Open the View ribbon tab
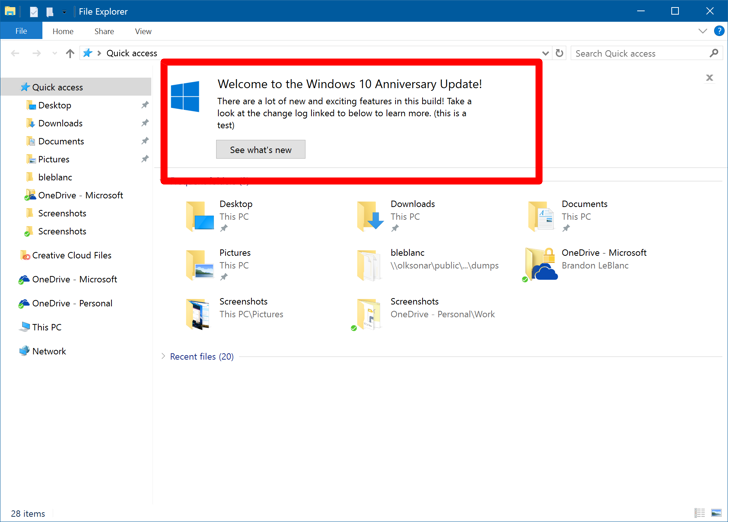 click(143, 31)
